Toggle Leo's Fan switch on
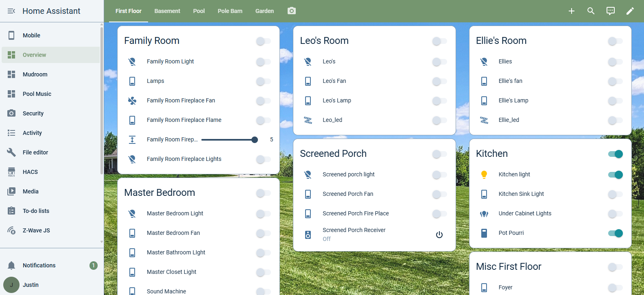This screenshot has height=295, width=644. click(x=439, y=81)
